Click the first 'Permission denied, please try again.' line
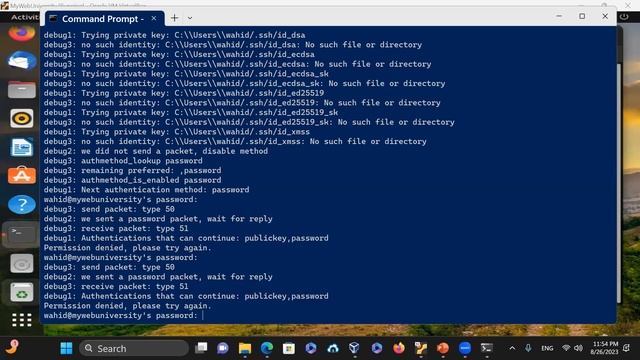640x360 pixels. pos(128,248)
